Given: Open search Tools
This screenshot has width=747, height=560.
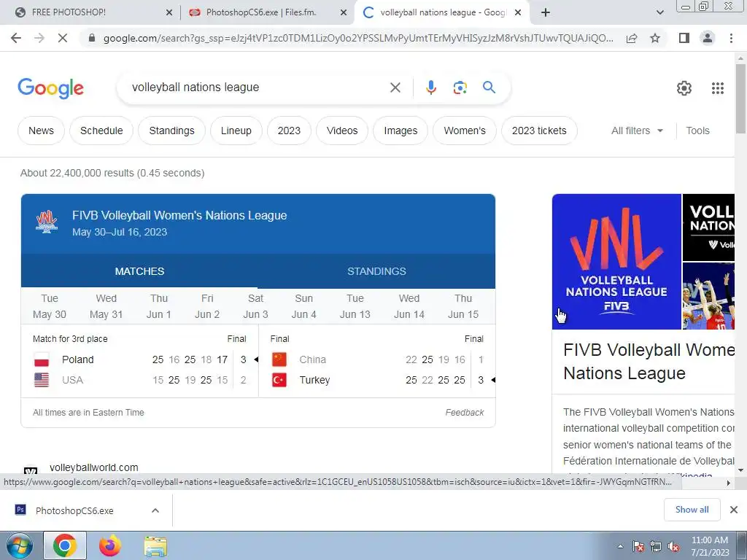Looking at the screenshot, I should point(697,131).
